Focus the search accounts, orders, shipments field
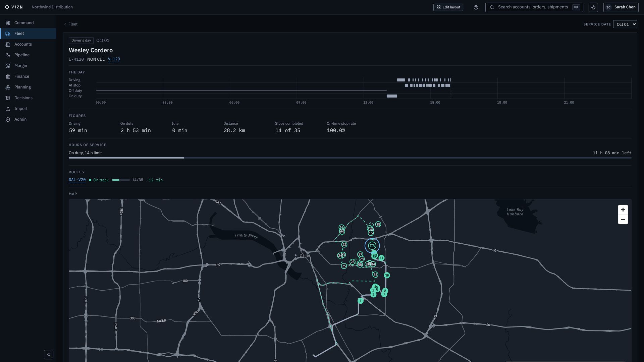The height and width of the screenshot is (362, 644). [x=534, y=7]
